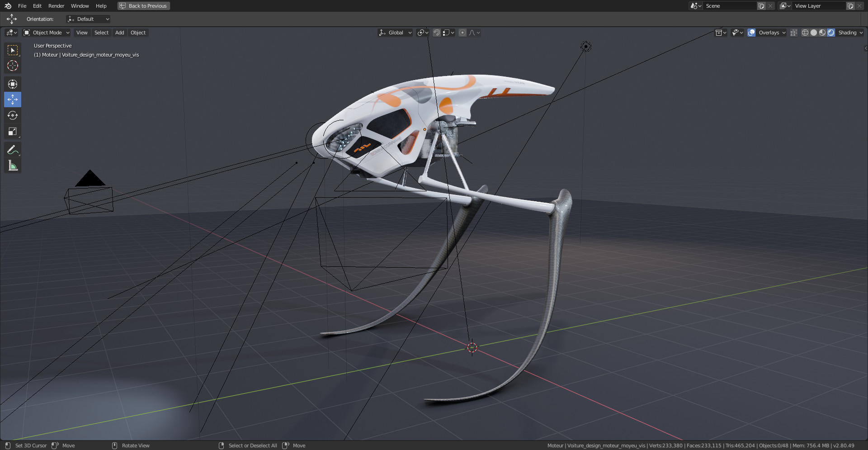The image size is (868, 450).
Task: Open the viewport View menu
Action: point(82,33)
